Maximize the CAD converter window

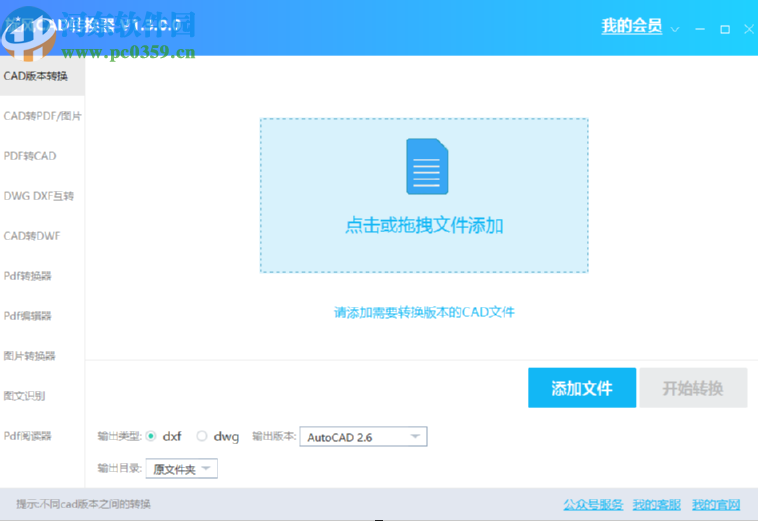(725, 29)
